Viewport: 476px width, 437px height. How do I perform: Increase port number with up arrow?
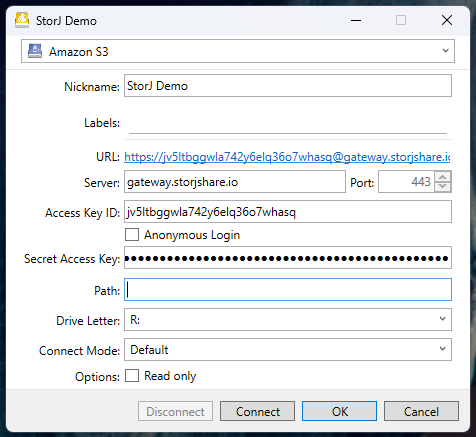tap(443, 177)
